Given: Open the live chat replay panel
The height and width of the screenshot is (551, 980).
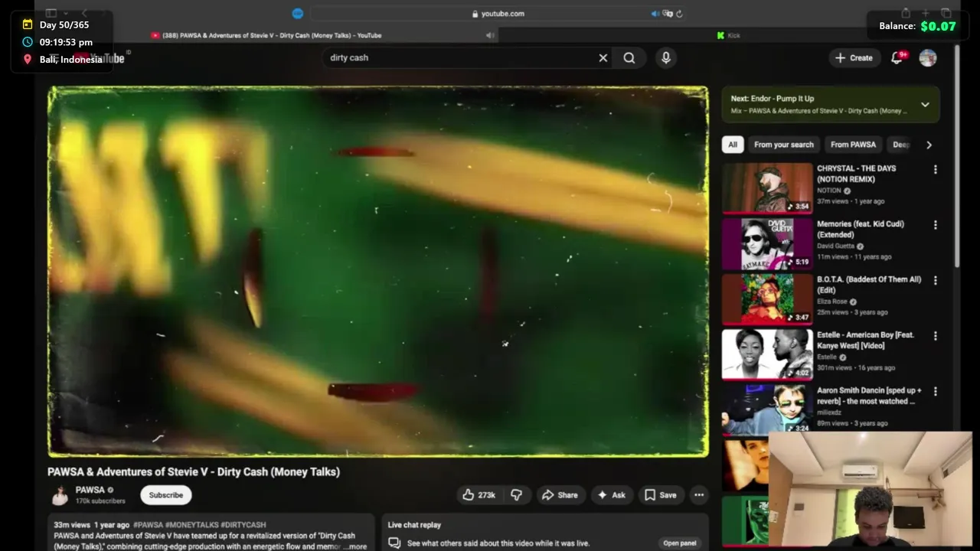Looking at the screenshot, I should pos(680,543).
